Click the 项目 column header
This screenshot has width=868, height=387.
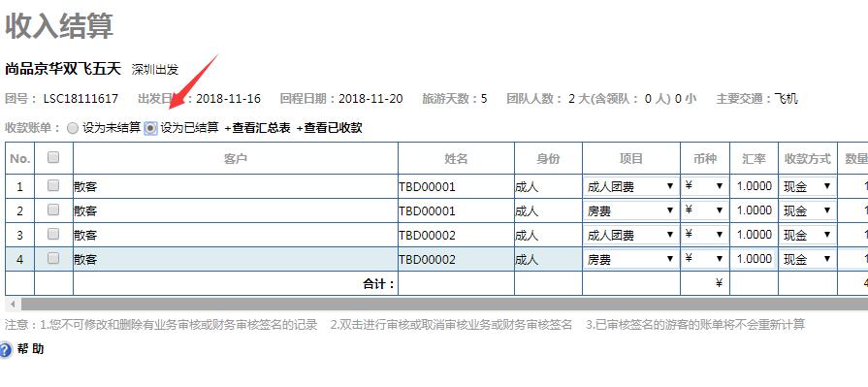point(631,159)
